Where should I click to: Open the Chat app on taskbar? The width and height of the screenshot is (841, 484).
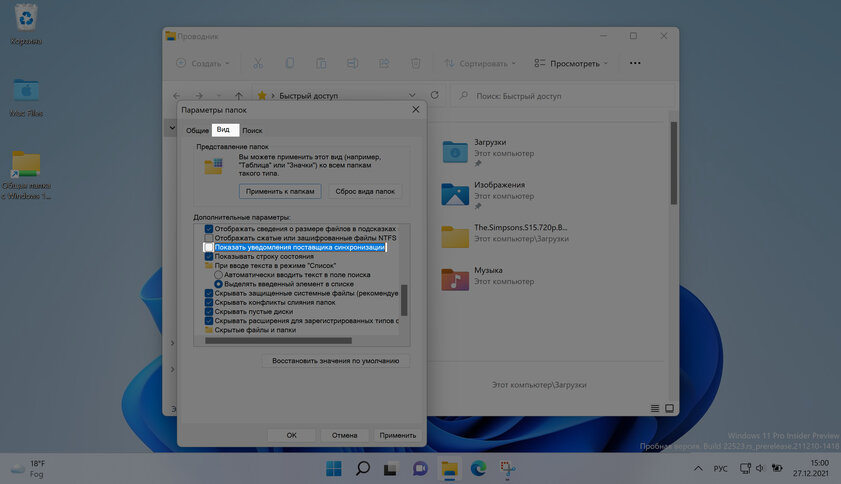(x=420, y=468)
